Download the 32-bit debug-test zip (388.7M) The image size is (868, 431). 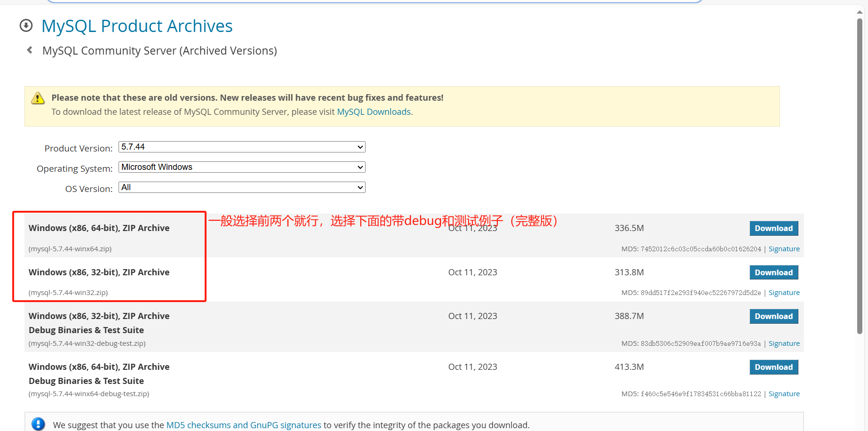pos(773,316)
